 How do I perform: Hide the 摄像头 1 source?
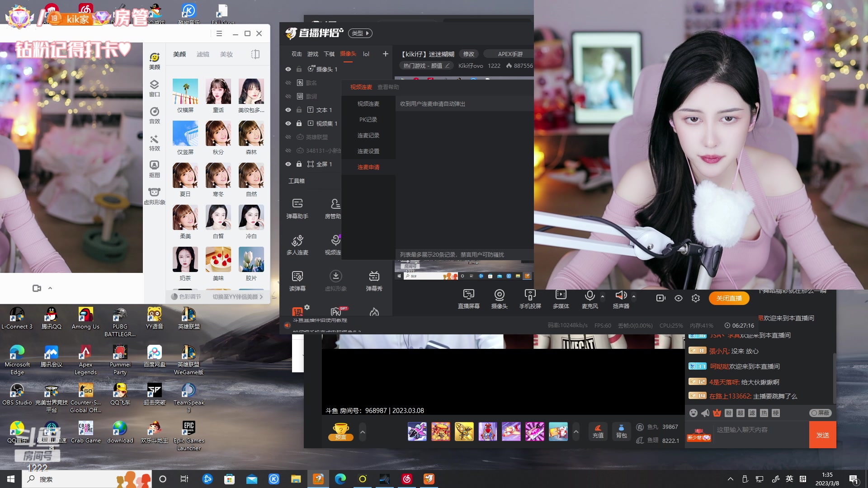pos(288,69)
